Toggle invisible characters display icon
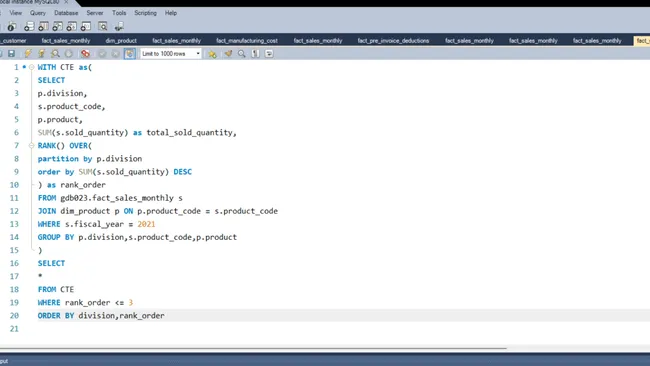Image resolution: width=650 pixels, height=366 pixels. (255, 53)
